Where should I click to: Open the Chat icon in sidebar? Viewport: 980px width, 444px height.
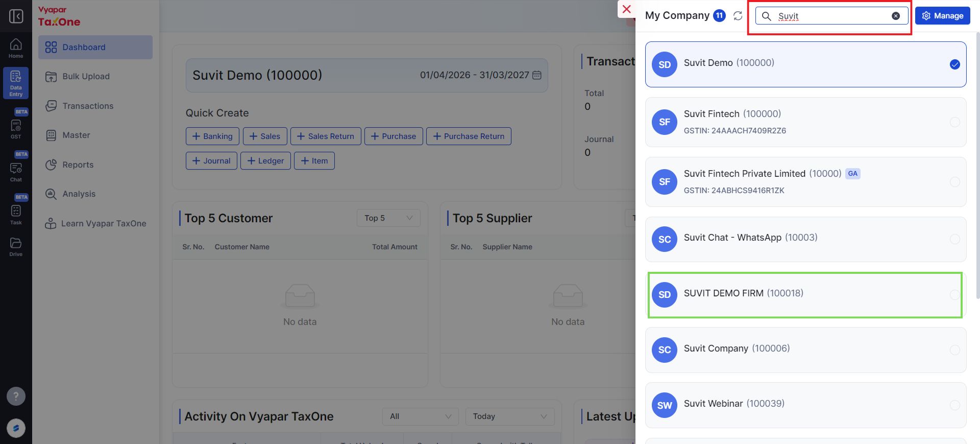16,172
